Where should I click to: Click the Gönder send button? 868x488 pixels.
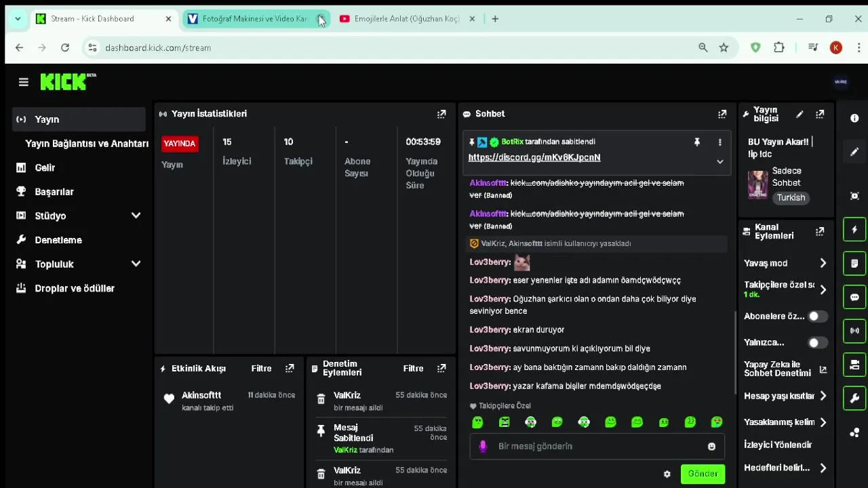pyautogui.click(x=703, y=474)
